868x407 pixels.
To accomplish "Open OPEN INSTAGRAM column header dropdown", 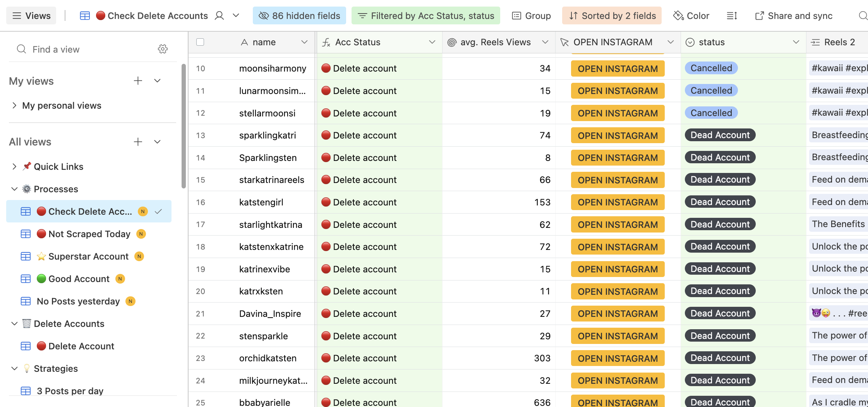I will (671, 42).
